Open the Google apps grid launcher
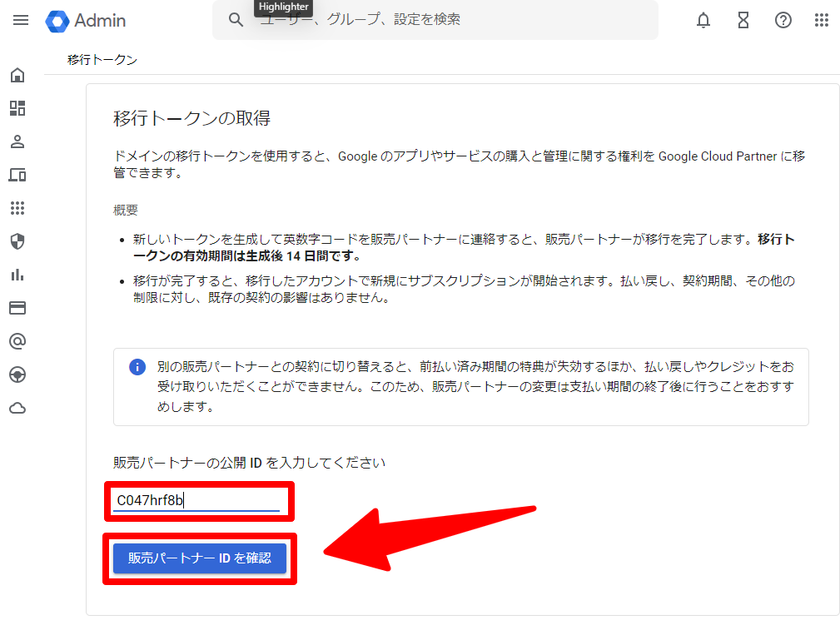840x625 pixels. [x=822, y=20]
